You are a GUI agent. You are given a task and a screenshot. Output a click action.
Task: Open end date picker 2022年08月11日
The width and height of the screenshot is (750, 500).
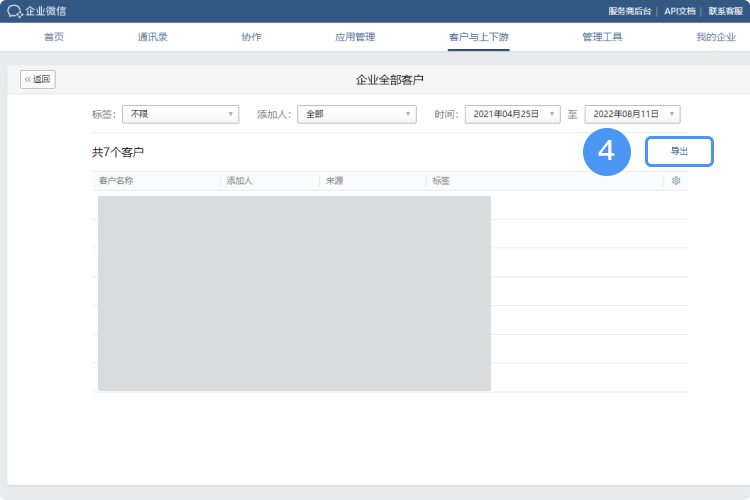pyautogui.click(x=632, y=114)
